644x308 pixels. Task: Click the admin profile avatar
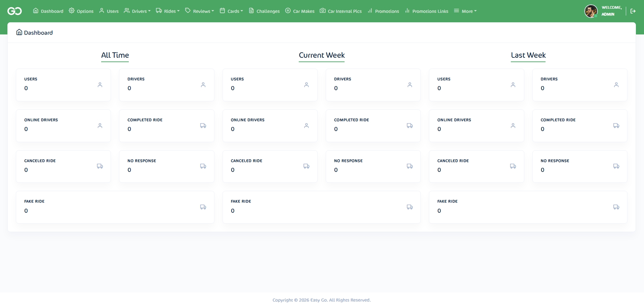tap(591, 11)
